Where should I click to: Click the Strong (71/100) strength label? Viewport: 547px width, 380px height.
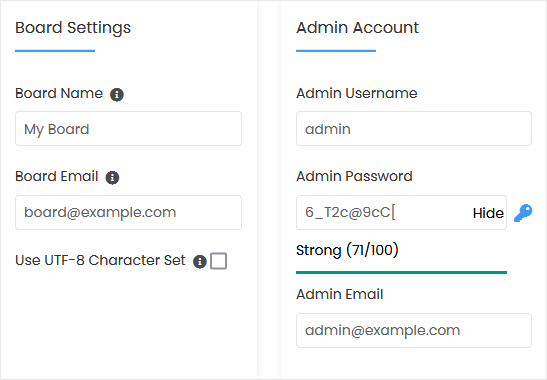point(347,250)
